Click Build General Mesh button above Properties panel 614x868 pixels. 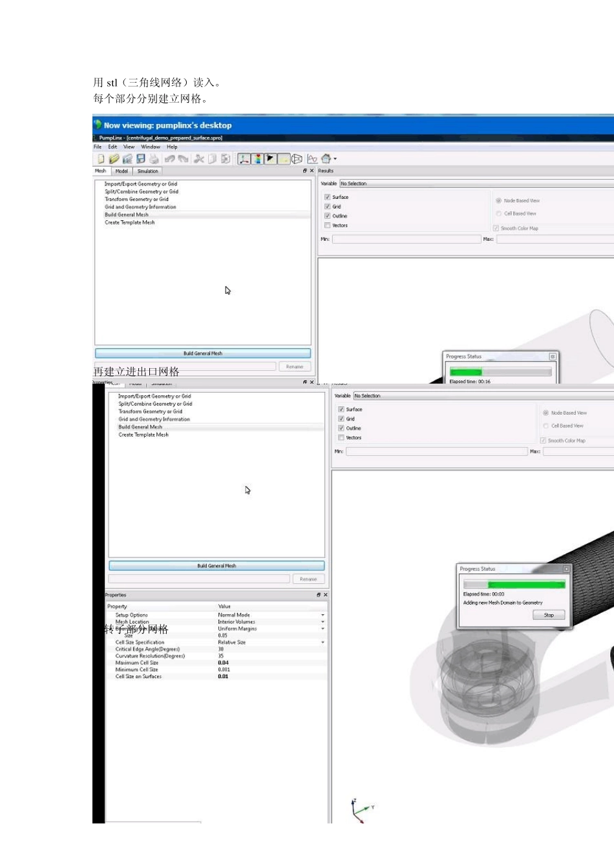(217, 566)
